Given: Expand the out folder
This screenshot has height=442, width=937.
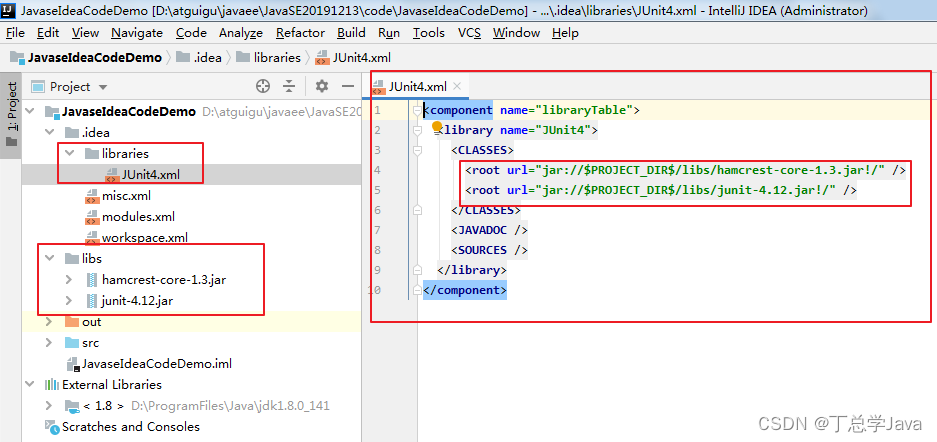Looking at the screenshot, I should [50, 322].
